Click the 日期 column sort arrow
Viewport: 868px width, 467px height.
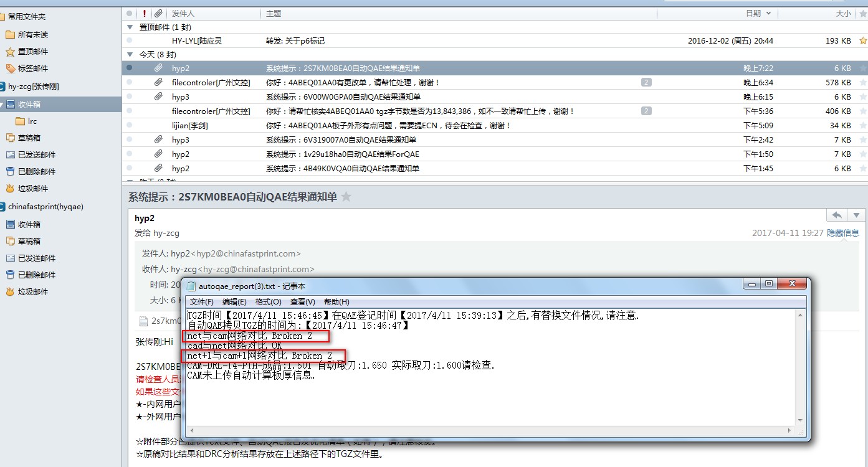point(768,13)
